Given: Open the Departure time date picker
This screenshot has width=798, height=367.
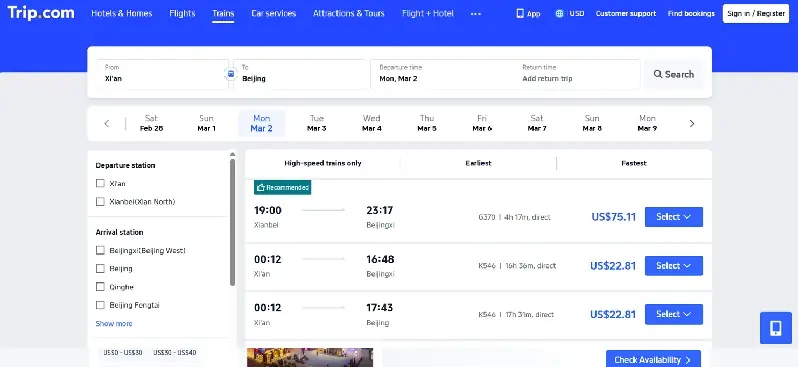Looking at the screenshot, I should pyautogui.click(x=442, y=74).
